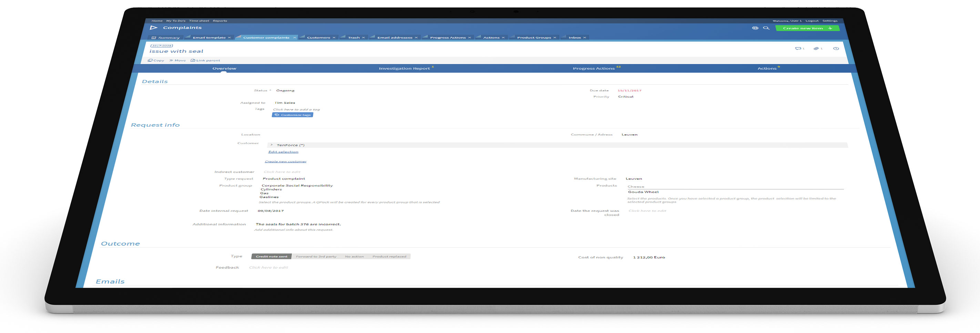Open the comments speech bubble icon
The image size is (980, 333).
point(798,49)
